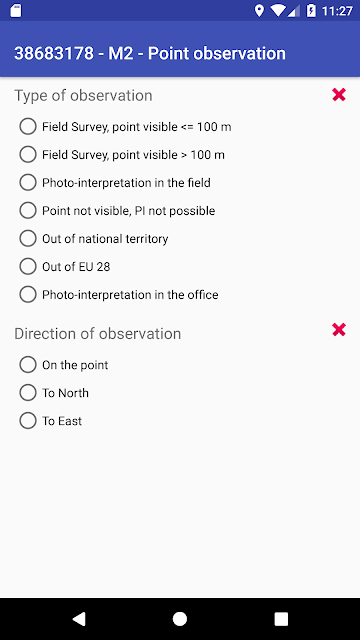Clear the Type of observation selection with the red X
Image resolution: width=360 pixels, height=640 pixels.
tap(339, 95)
